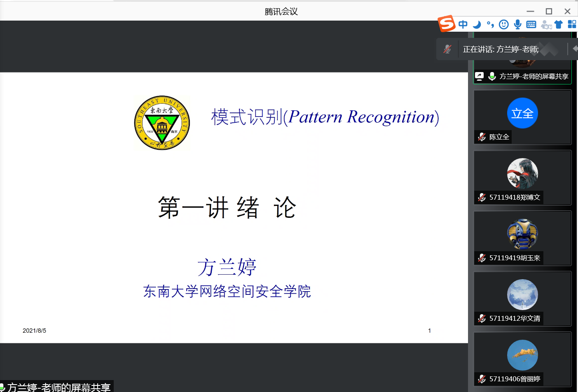
Task: Minimize the 腾讯会议 window
Action: point(530,12)
